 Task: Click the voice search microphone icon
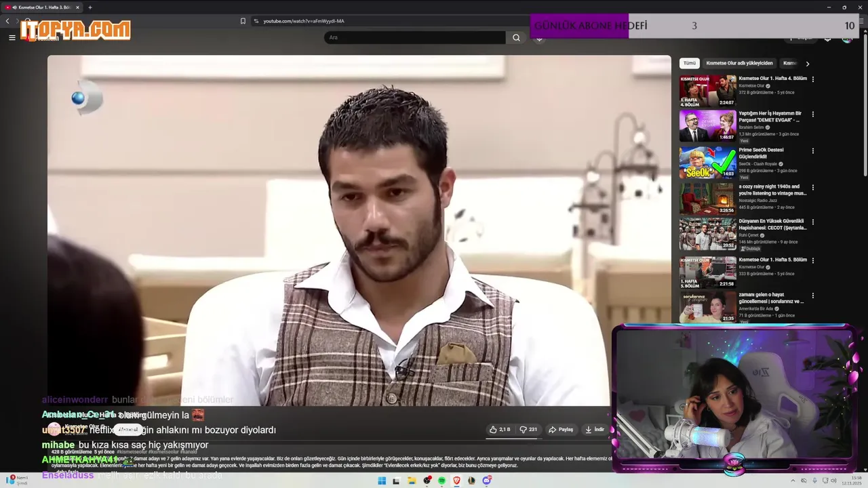click(x=540, y=38)
